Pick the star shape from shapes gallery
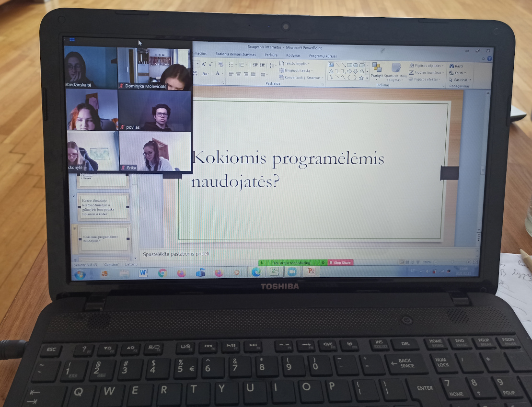532x407 pixels. 362,78
